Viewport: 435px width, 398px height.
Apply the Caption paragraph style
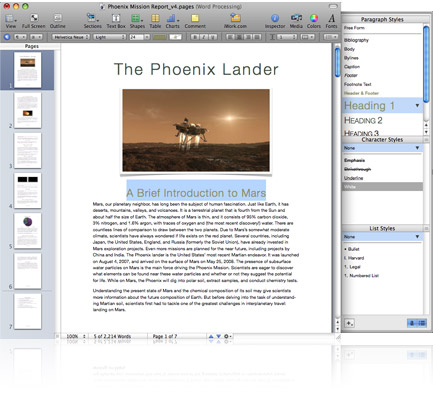(x=352, y=67)
